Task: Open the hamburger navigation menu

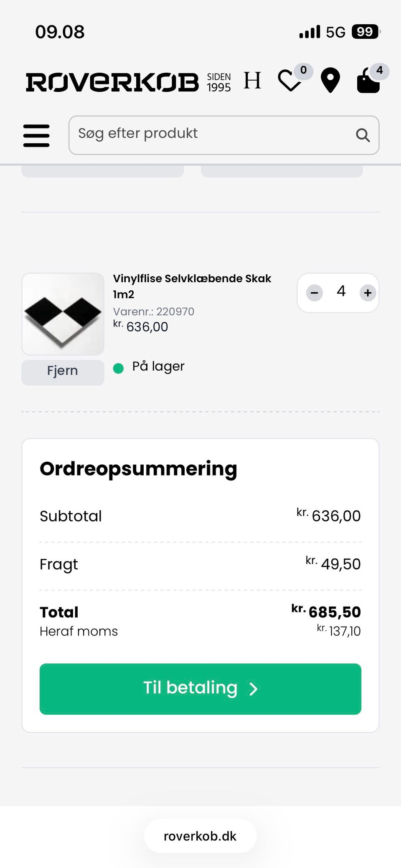Action: [36, 135]
